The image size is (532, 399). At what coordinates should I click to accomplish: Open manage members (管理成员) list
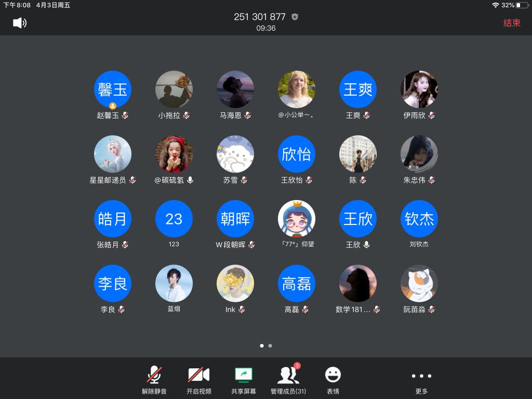[288, 379]
